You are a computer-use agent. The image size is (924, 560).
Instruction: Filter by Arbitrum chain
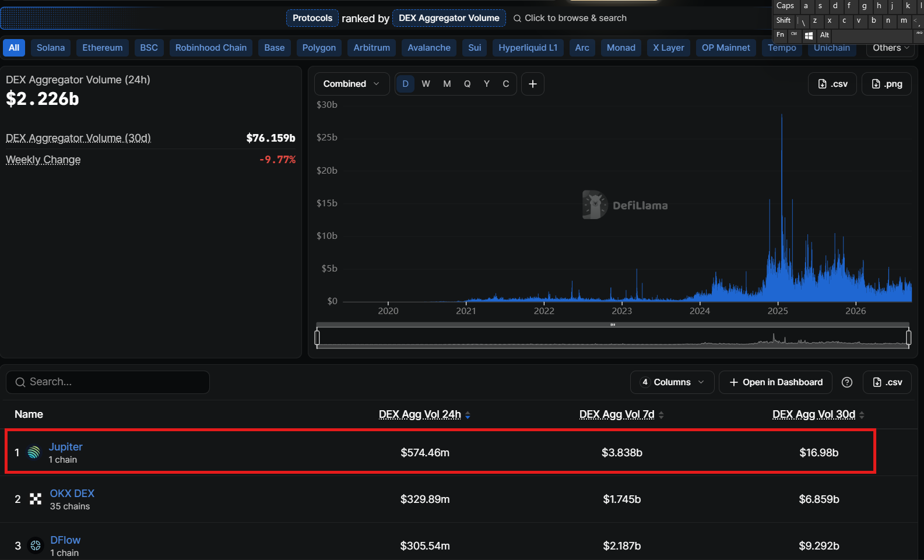372,48
